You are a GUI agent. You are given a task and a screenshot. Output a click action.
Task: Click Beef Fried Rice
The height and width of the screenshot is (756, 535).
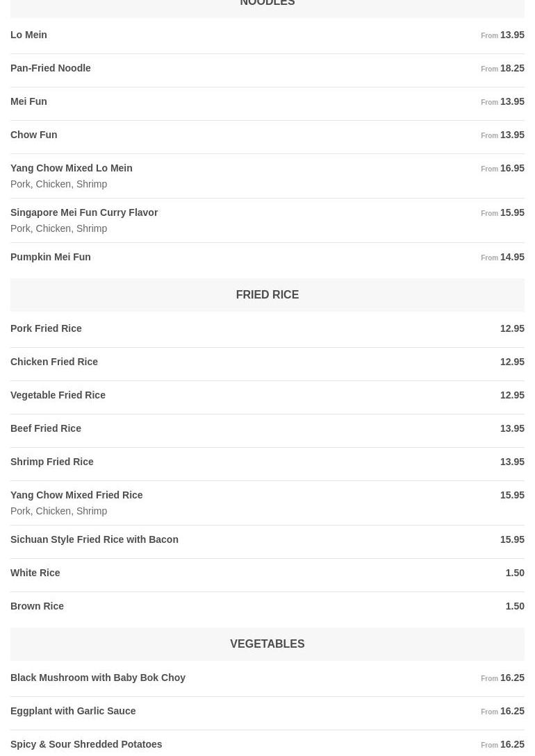(46, 428)
